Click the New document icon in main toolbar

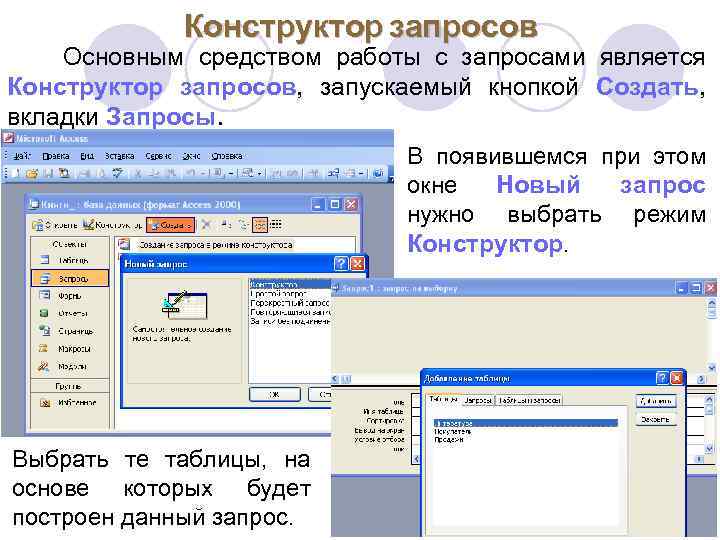pyautogui.click(x=16, y=174)
